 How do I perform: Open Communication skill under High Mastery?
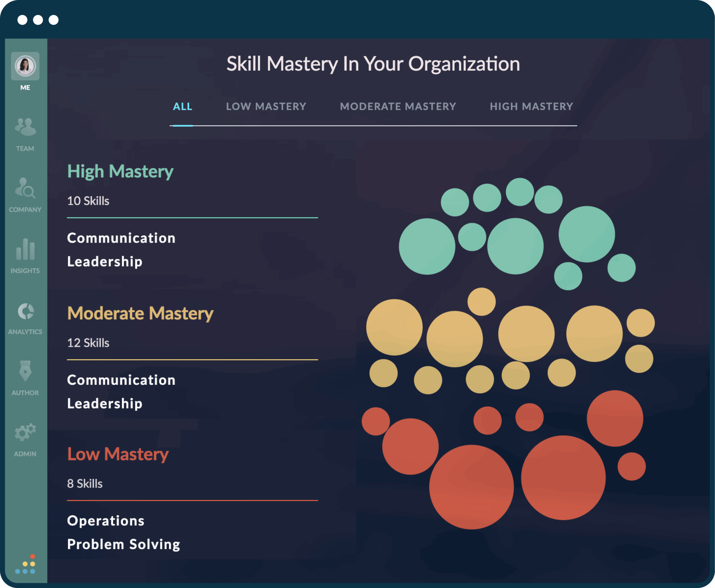(121, 238)
